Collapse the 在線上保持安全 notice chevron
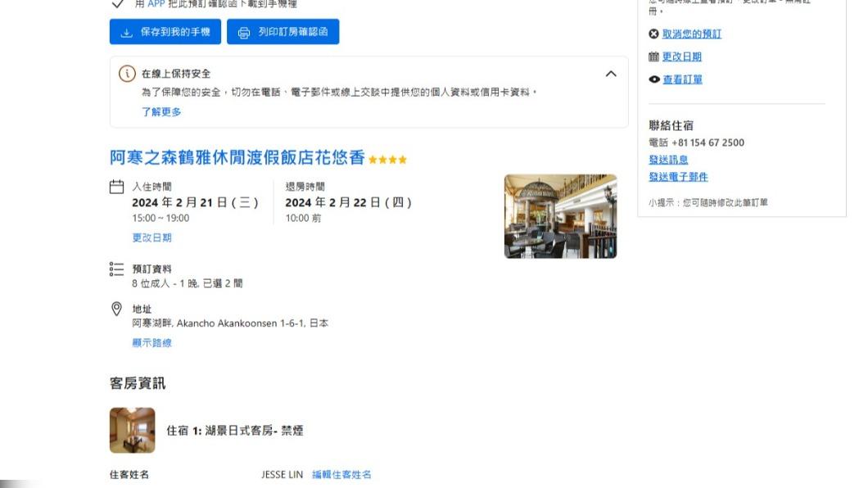This screenshot has width=868, height=488. (611, 74)
